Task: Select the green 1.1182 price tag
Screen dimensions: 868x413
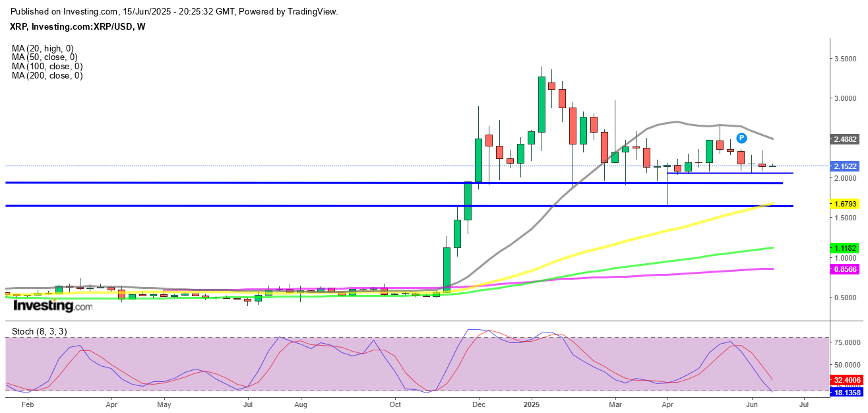Action: pyautogui.click(x=845, y=248)
